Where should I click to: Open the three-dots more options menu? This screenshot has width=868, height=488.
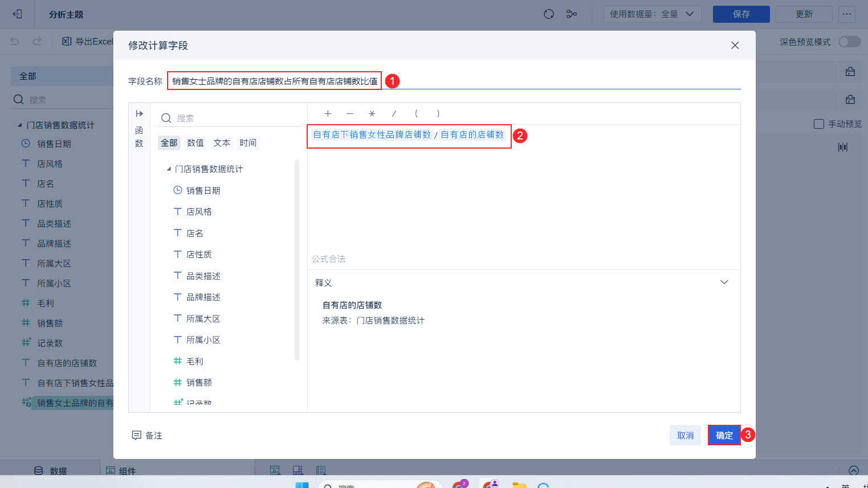847,14
